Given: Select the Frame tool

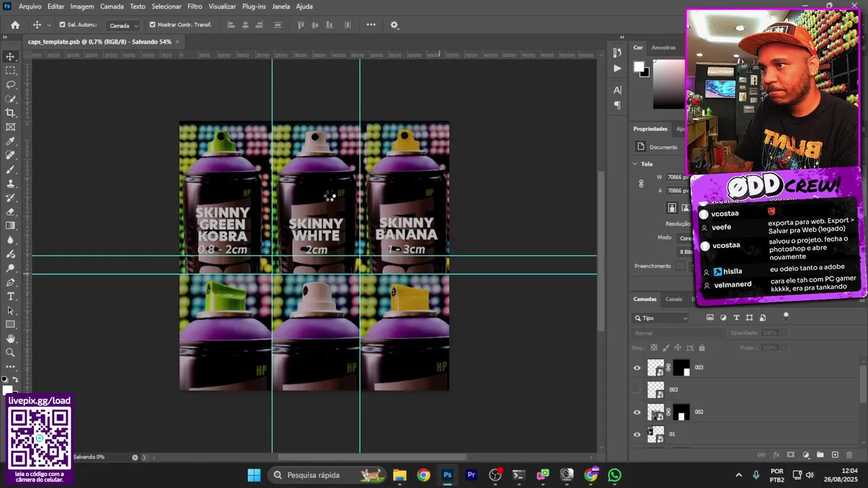Looking at the screenshot, I should pos(10,127).
